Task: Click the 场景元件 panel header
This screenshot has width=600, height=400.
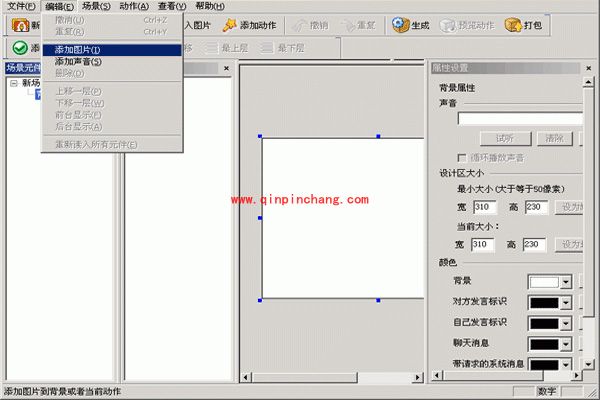Action: [x=23, y=68]
